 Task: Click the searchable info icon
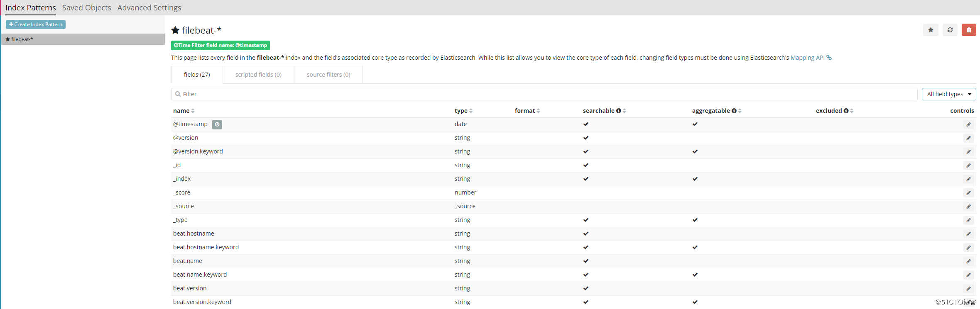619,111
